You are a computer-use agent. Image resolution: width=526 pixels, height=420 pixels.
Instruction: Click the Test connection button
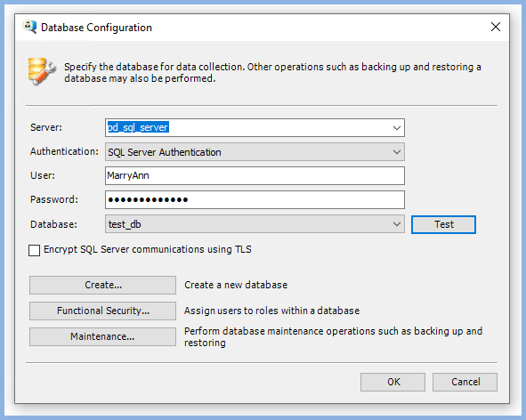(x=443, y=224)
